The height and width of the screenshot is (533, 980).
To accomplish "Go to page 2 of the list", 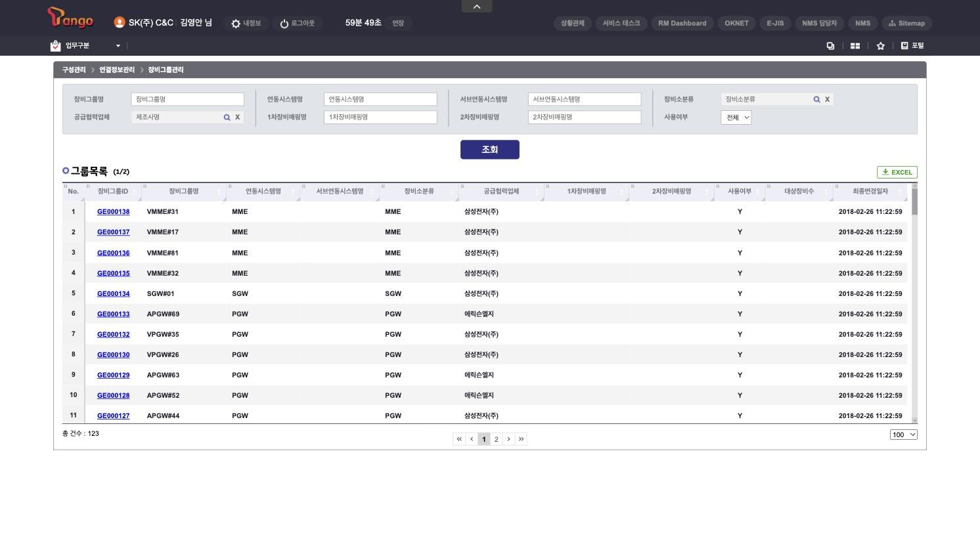I will pyautogui.click(x=497, y=439).
